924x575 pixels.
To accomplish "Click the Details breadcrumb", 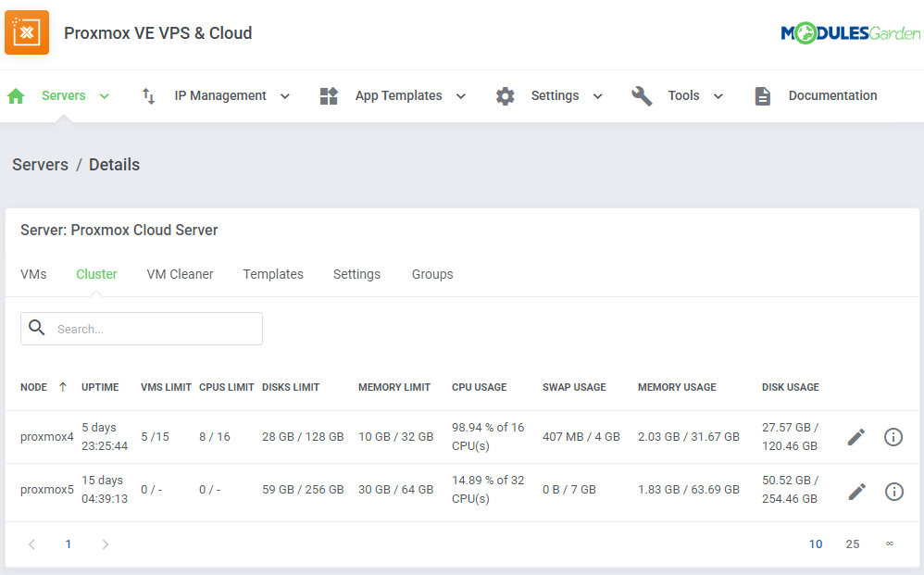I will (x=114, y=165).
